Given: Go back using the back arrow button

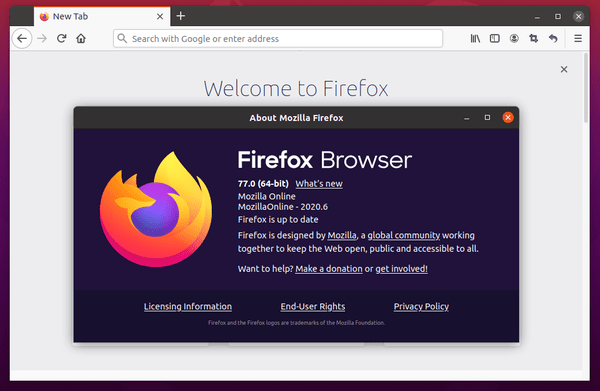Looking at the screenshot, I should pyautogui.click(x=22, y=39).
